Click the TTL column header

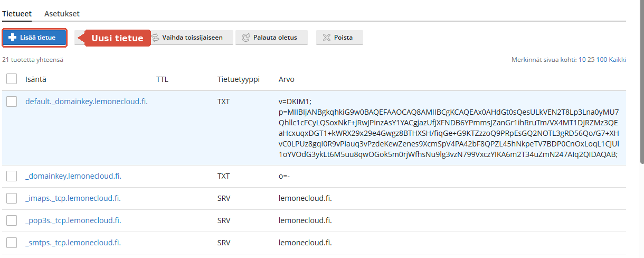[x=162, y=79]
